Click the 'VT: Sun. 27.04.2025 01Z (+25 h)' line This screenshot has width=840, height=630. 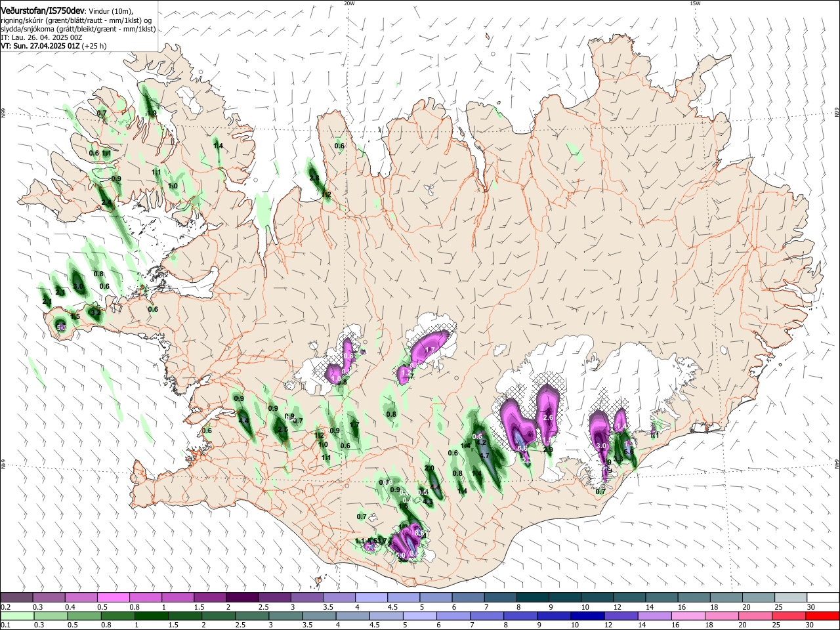[53, 47]
